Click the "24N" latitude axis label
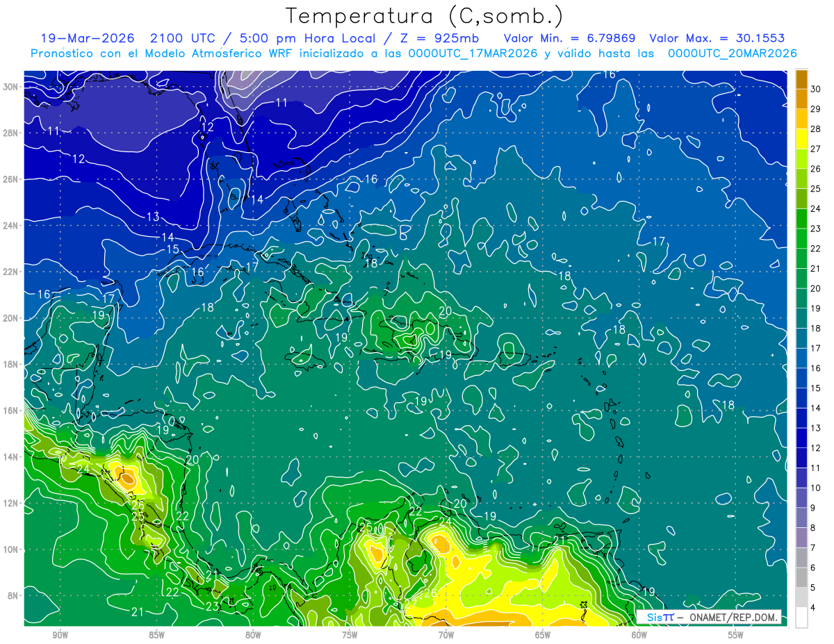 pyautogui.click(x=11, y=226)
